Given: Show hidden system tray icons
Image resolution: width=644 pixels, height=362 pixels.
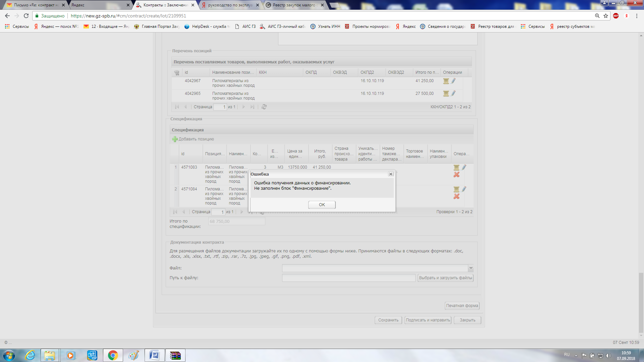Looking at the screenshot, I should 576,355.
